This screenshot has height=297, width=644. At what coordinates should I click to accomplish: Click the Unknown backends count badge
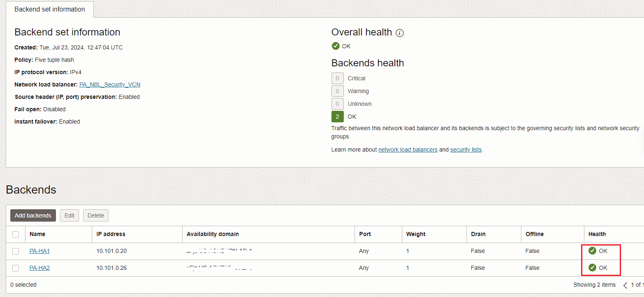[337, 104]
